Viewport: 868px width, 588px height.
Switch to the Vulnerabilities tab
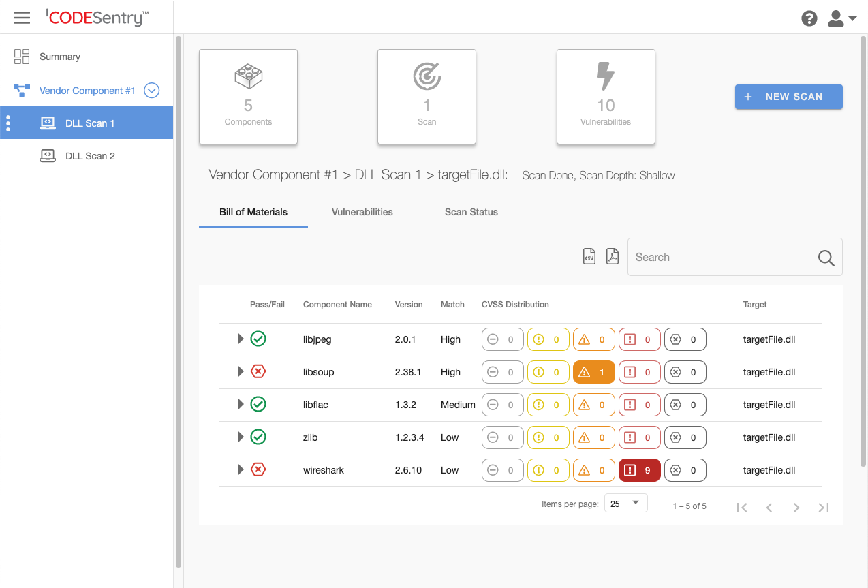click(x=362, y=212)
